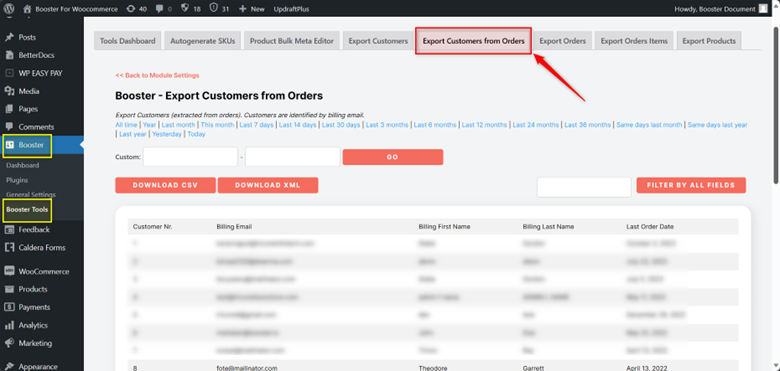
Task: Filter by Last 3 months
Action: [387, 125]
